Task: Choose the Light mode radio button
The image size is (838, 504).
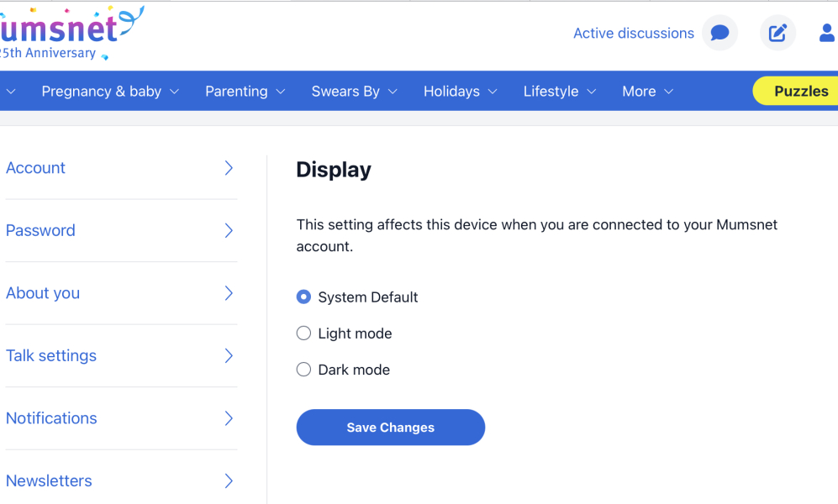Action: point(303,333)
